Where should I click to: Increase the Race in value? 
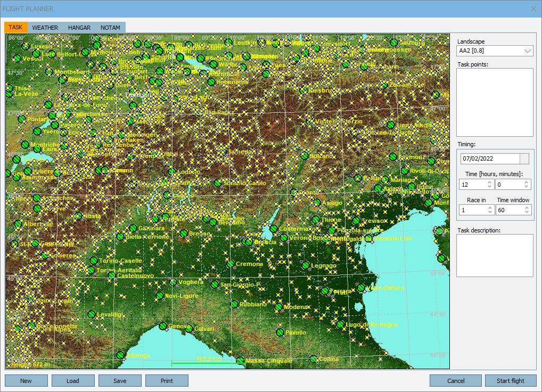(489, 207)
